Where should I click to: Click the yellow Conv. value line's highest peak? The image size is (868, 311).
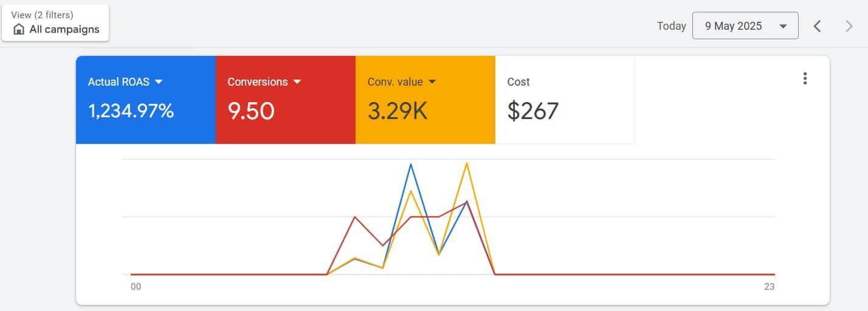(466, 163)
